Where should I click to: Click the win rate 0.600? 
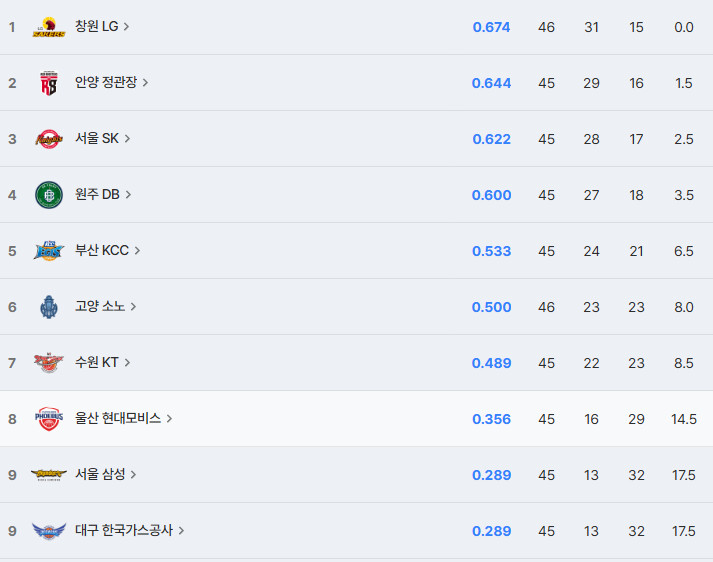pos(491,195)
